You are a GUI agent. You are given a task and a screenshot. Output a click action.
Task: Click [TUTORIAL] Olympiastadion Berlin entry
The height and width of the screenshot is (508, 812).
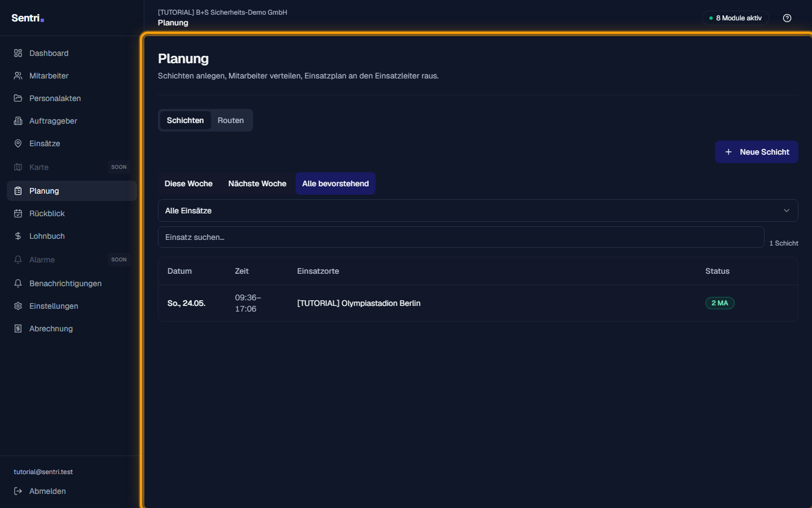[x=359, y=303]
